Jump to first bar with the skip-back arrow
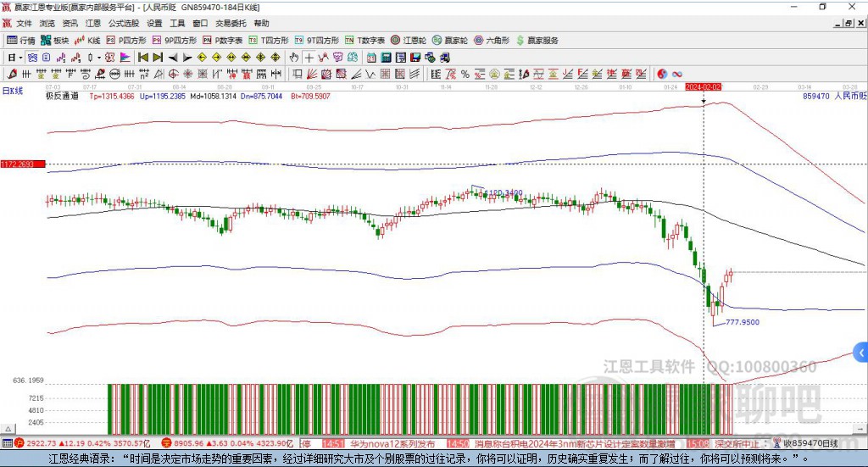Screen dimensions: 868x467 click(x=143, y=58)
